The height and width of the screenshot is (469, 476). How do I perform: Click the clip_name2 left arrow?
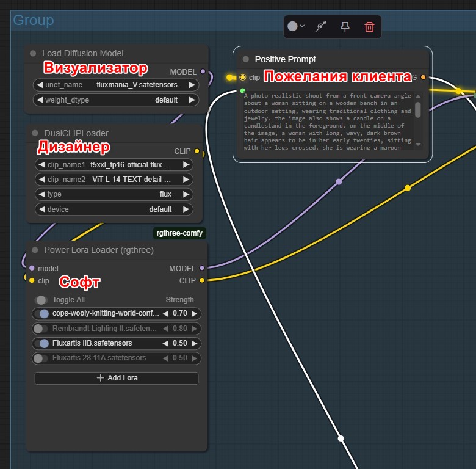click(x=42, y=179)
